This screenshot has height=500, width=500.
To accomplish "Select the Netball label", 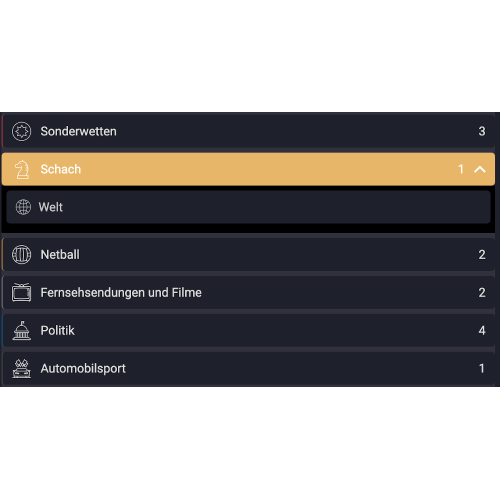I will 60,255.
